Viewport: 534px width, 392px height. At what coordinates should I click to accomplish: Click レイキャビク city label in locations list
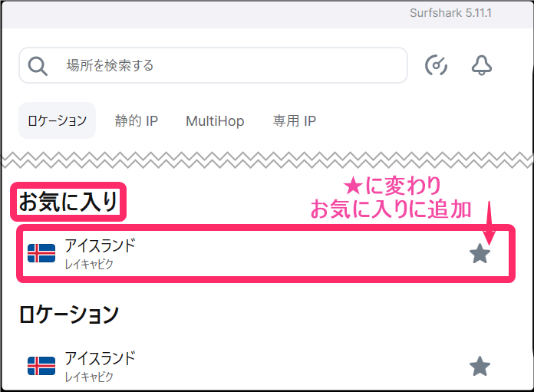89,377
